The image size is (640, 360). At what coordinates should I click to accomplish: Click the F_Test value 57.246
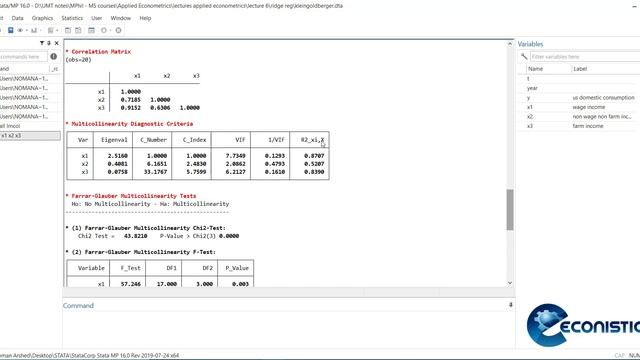pyautogui.click(x=131, y=284)
